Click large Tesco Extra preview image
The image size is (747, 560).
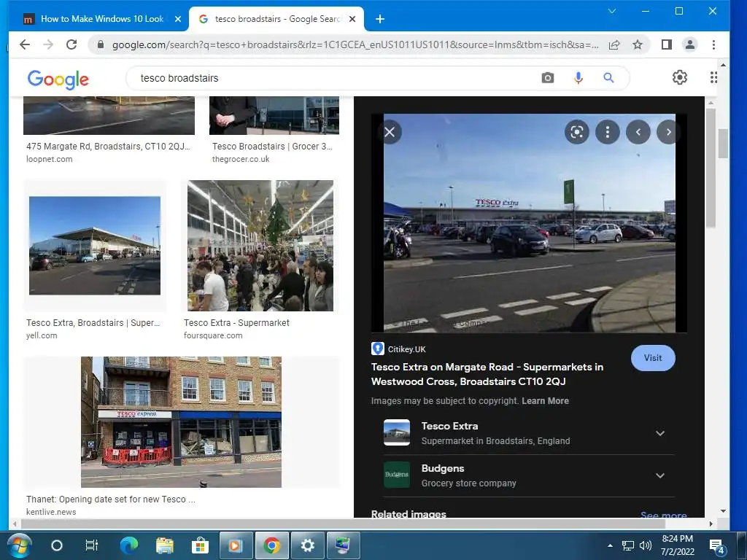pos(530,223)
